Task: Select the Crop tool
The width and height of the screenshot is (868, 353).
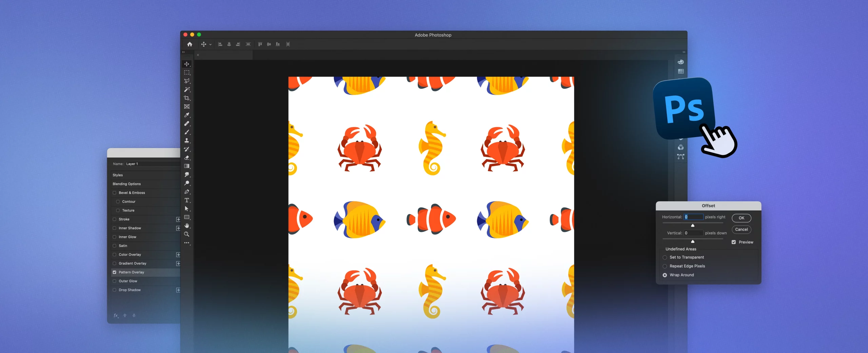Action: [x=186, y=98]
